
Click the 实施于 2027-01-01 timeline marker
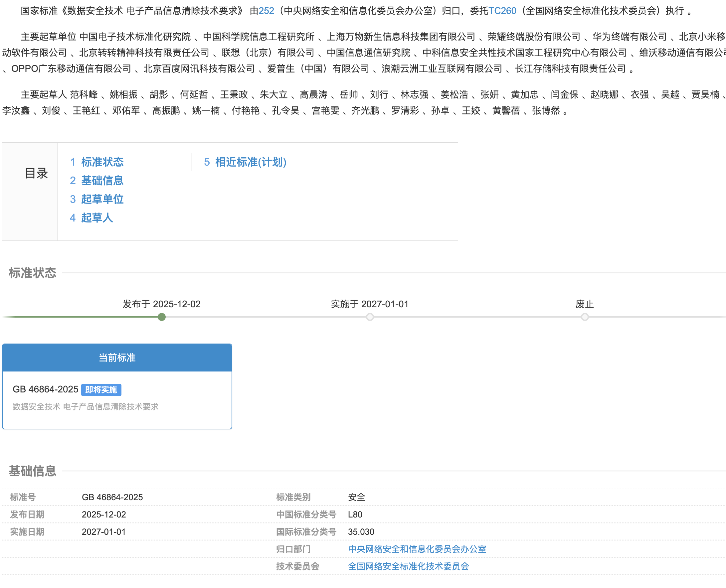pos(370,317)
